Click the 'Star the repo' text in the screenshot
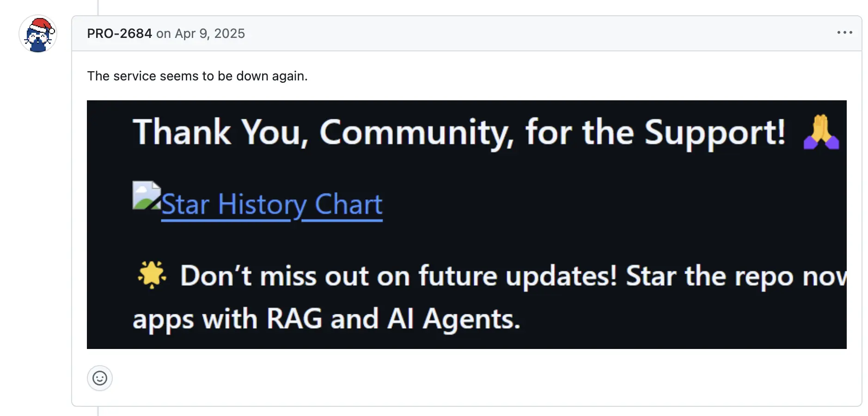 (709, 276)
